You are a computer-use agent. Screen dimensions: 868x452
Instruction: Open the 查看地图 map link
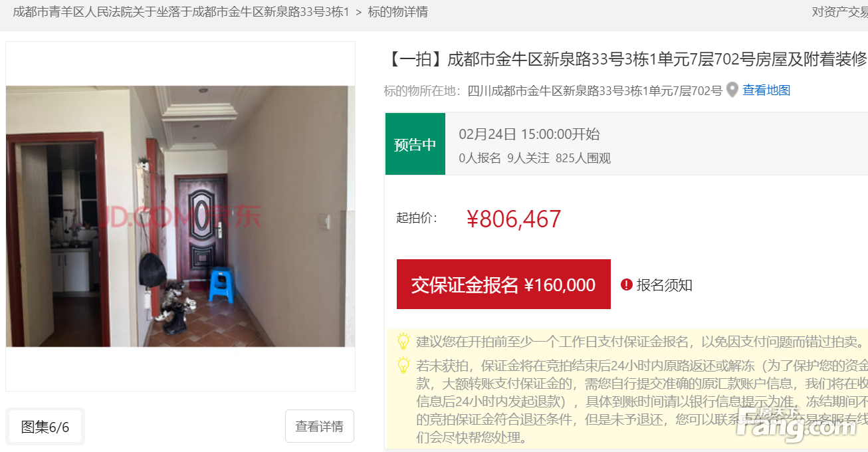766,90
